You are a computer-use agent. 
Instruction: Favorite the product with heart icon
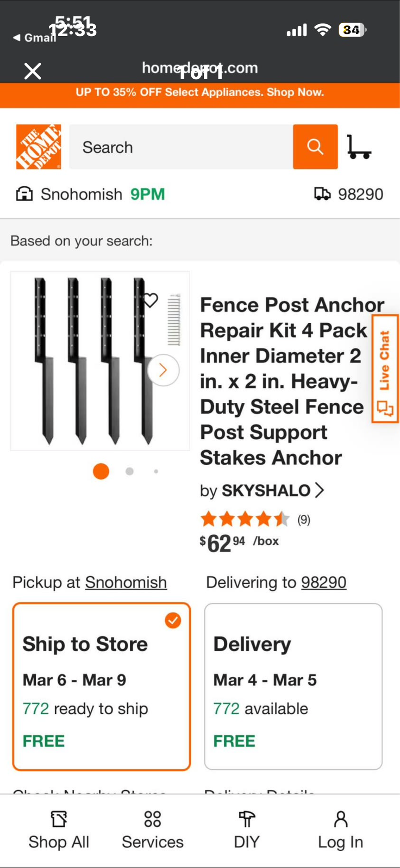[x=151, y=300]
